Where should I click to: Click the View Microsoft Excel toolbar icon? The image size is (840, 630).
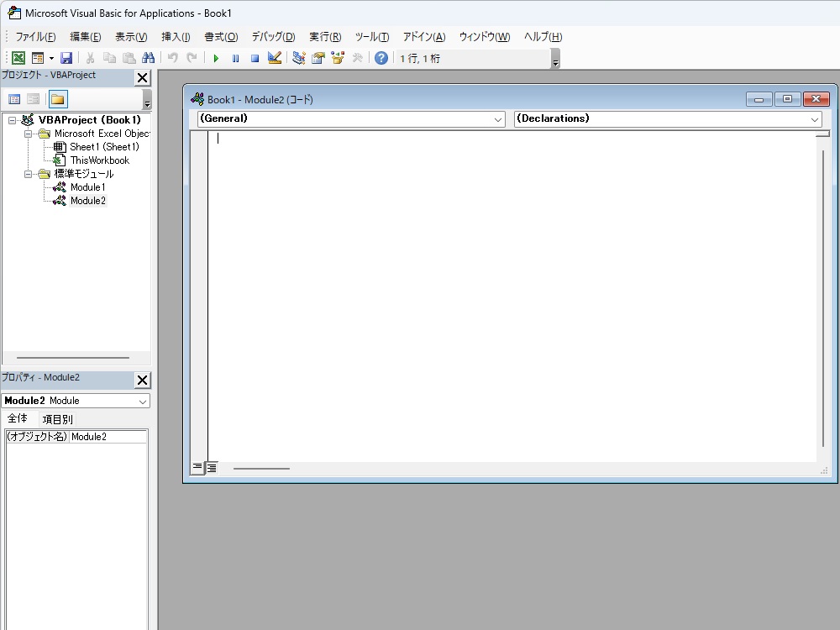tap(18, 58)
